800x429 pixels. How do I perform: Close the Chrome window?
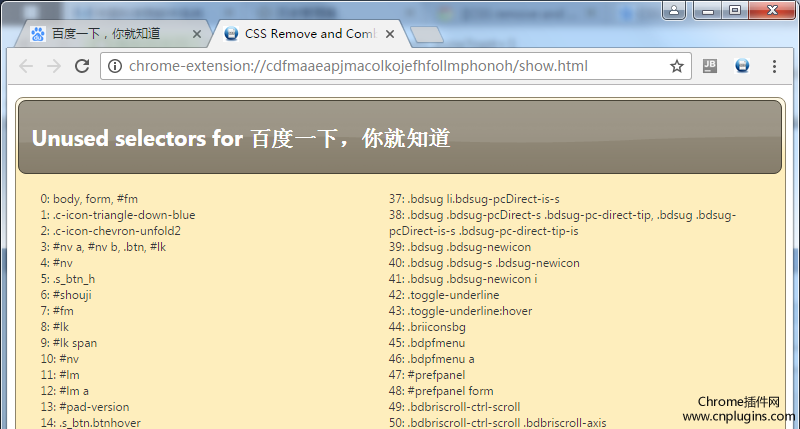click(x=772, y=10)
